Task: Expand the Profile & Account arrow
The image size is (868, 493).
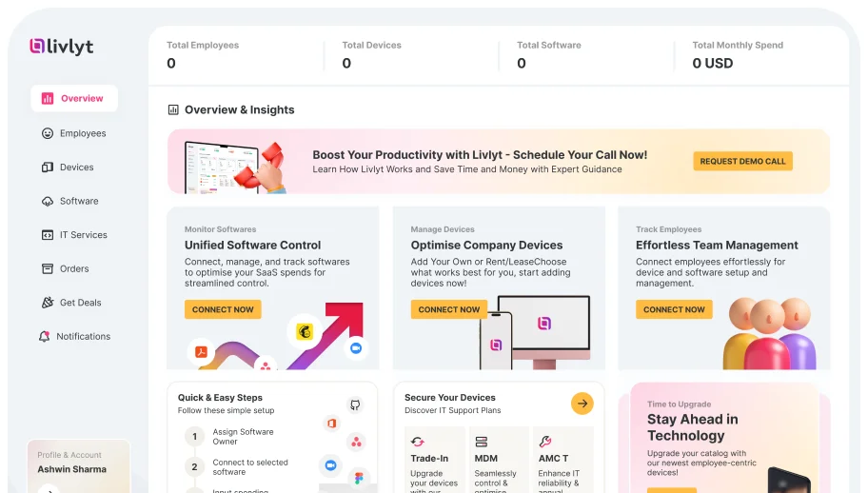Action: pos(49,488)
